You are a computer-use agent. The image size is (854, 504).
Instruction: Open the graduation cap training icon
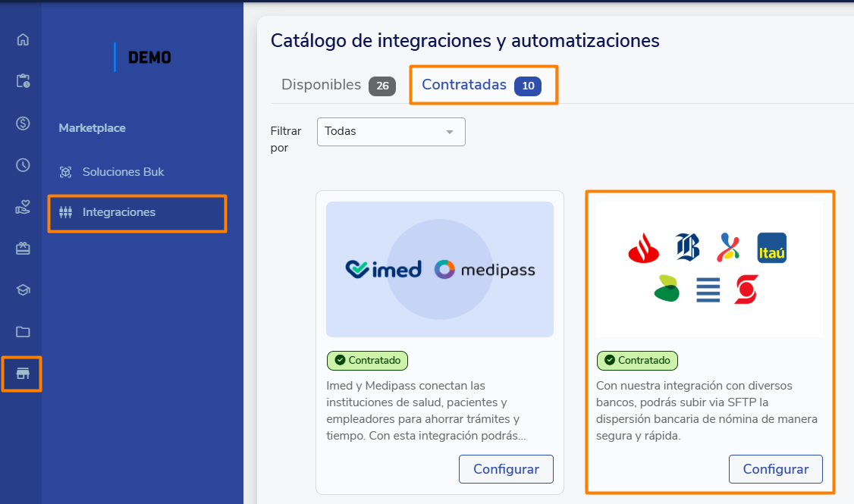pos(23,290)
